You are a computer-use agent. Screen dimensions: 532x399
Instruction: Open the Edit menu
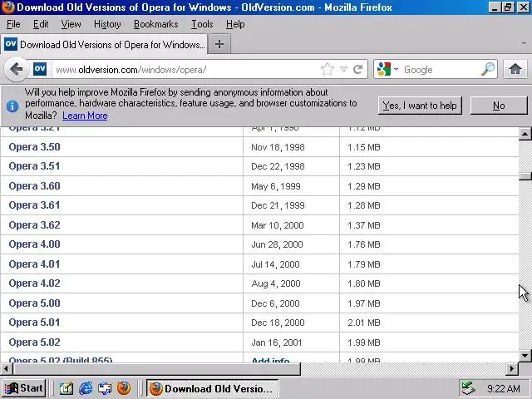41,24
